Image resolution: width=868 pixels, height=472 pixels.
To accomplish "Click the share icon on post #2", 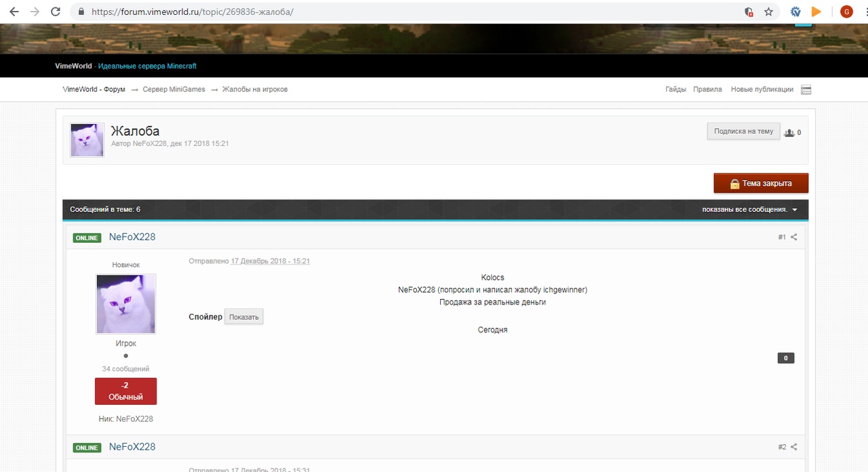I will pos(794,447).
